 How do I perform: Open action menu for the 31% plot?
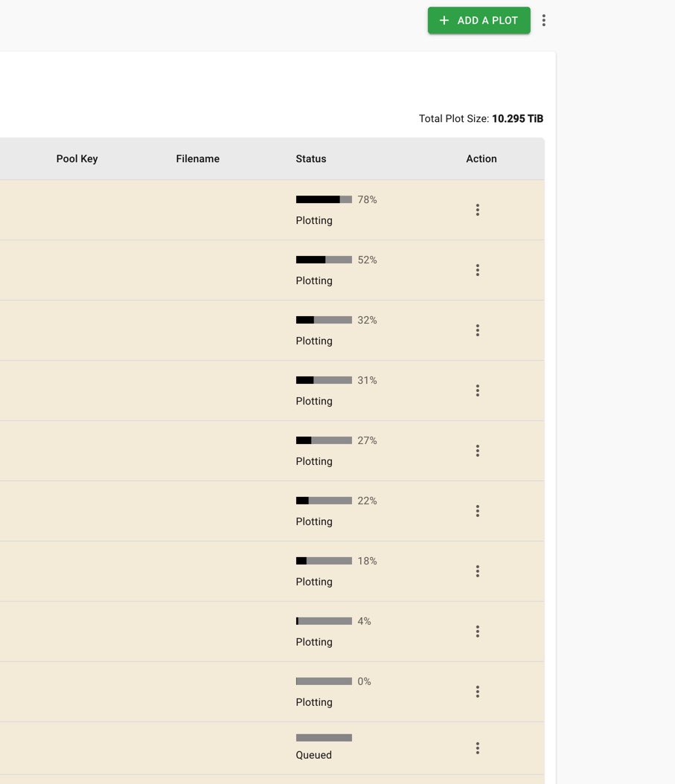[x=478, y=391]
